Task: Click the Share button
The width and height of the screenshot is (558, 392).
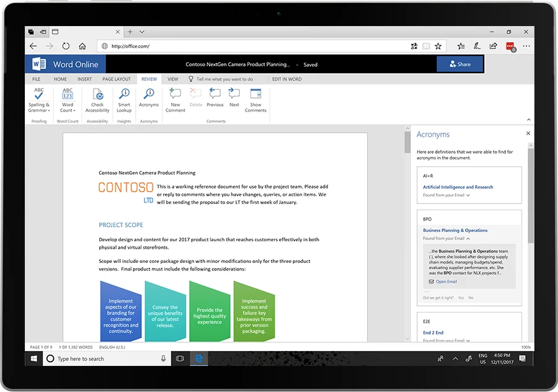Action: [x=460, y=64]
